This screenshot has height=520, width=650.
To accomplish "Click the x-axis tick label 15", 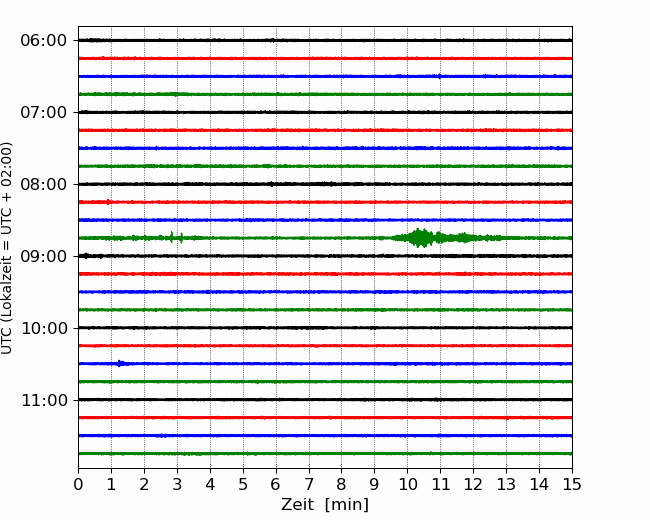I will [572, 484].
